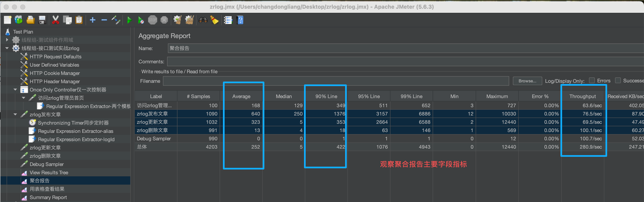Select Regular Expression Extractor-alias item
644x202 pixels.
75,131
